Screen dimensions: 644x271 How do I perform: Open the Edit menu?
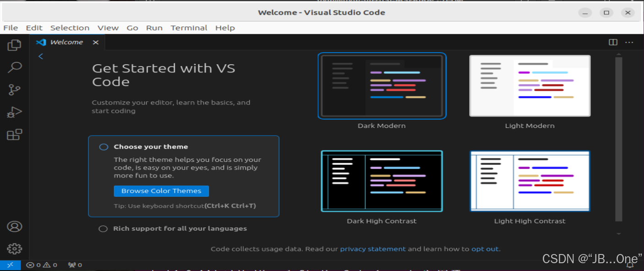(x=34, y=28)
